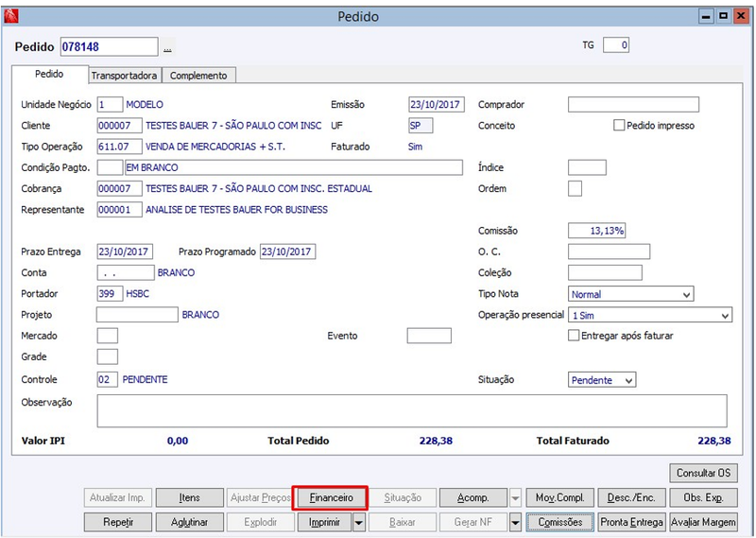Click the Financeiro button
This screenshot has height=538, width=756.
[332, 497]
